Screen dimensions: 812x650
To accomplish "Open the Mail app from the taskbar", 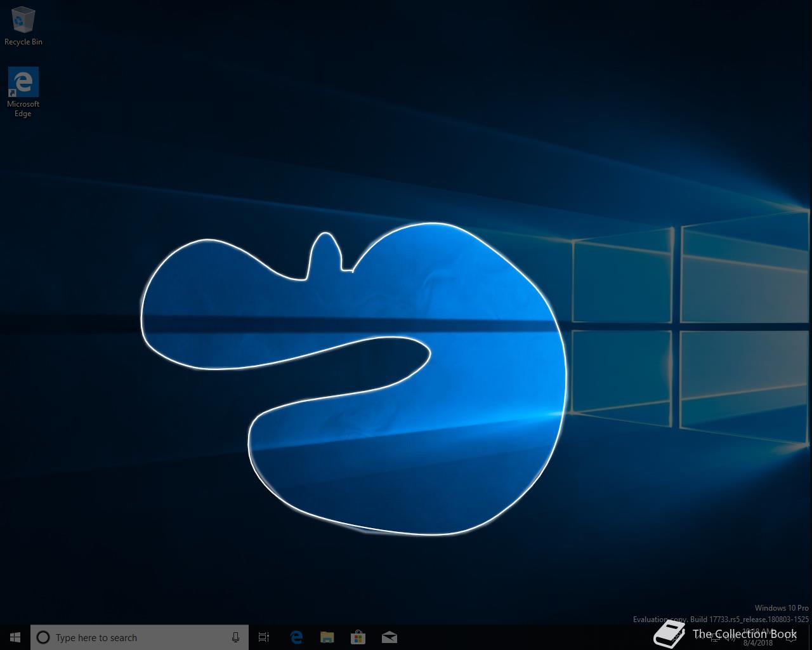I will coord(390,637).
